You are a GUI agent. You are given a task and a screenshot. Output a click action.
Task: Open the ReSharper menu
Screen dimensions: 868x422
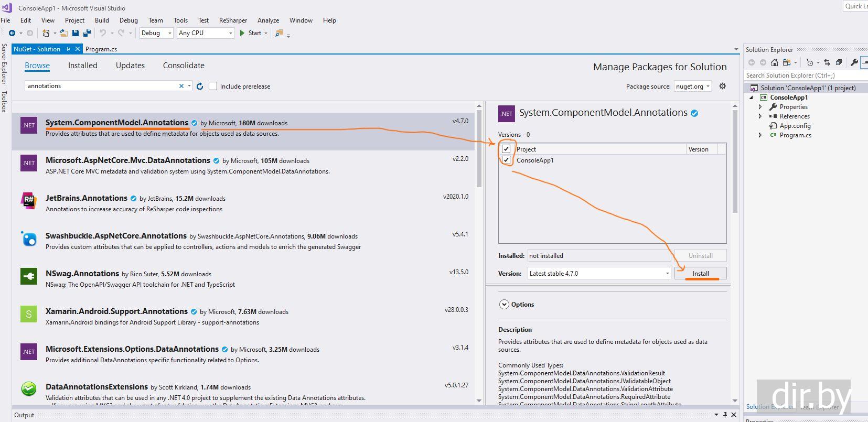(x=233, y=20)
